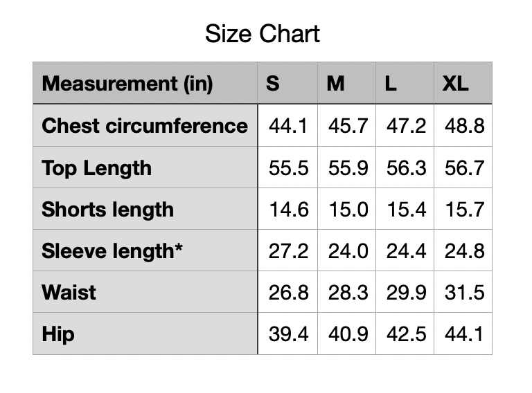Select chest cell with value 45.7

click(x=346, y=125)
